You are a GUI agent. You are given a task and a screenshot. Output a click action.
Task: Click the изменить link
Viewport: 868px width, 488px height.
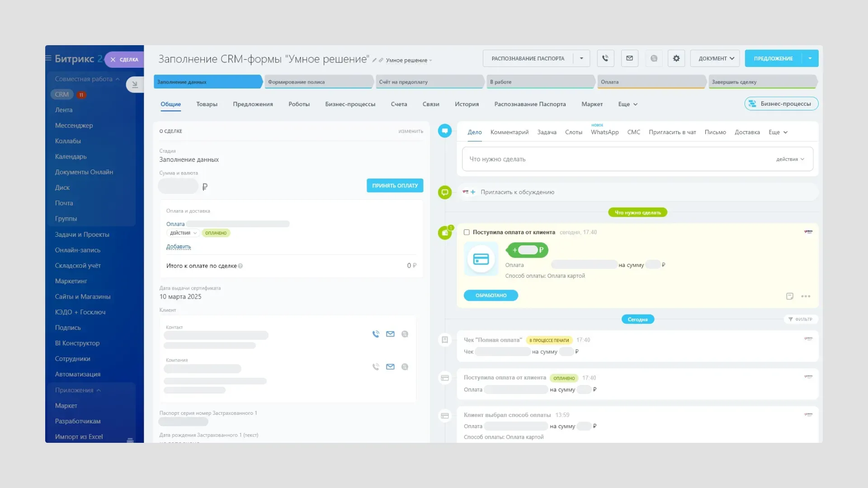point(410,131)
